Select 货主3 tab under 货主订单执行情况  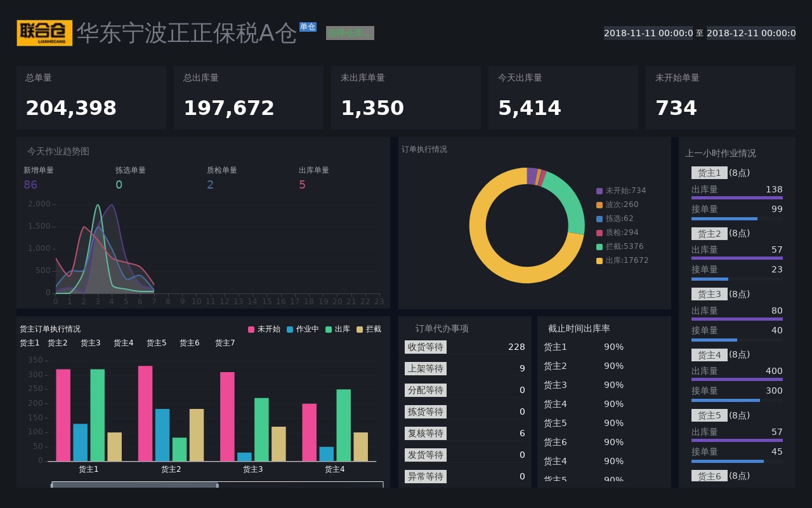(x=91, y=343)
